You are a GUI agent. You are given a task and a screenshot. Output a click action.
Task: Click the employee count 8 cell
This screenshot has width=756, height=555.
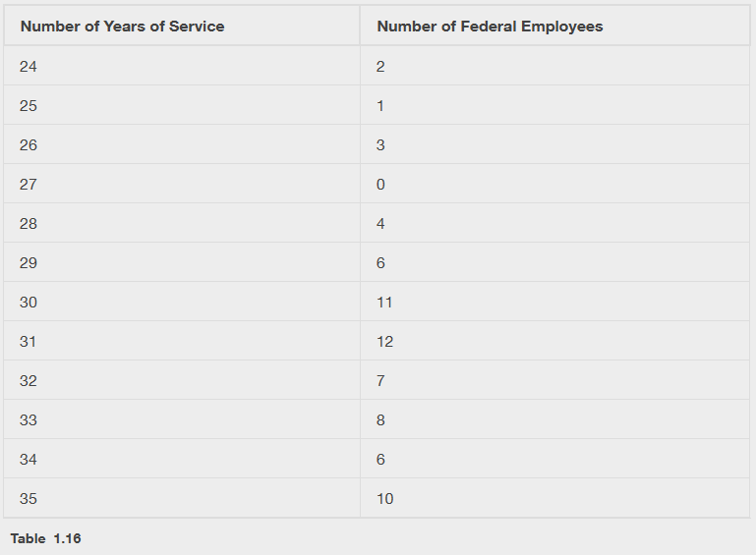coord(380,420)
